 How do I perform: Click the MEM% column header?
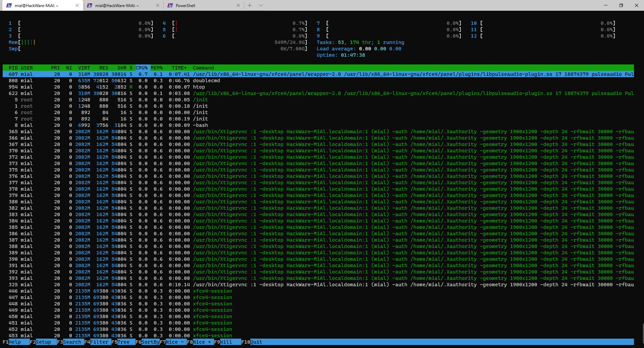coord(157,68)
